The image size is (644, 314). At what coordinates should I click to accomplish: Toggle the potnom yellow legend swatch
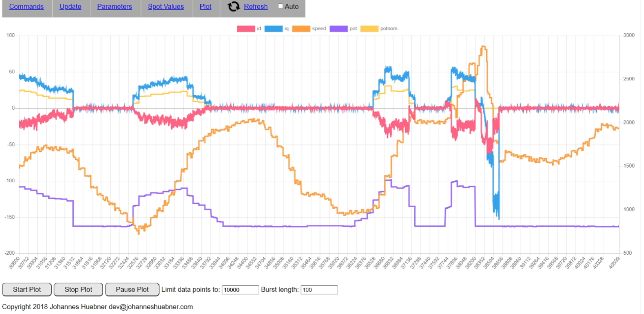pyautogui.click(x=369, y=29)
